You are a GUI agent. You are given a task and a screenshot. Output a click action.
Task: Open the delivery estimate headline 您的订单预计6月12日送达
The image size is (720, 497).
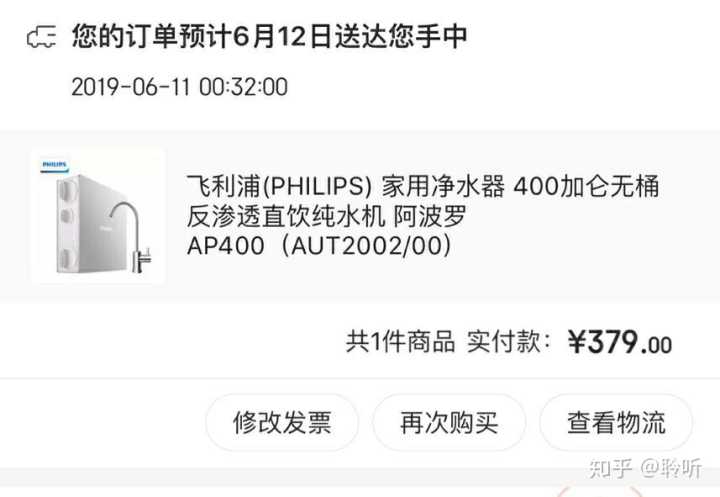270,36
